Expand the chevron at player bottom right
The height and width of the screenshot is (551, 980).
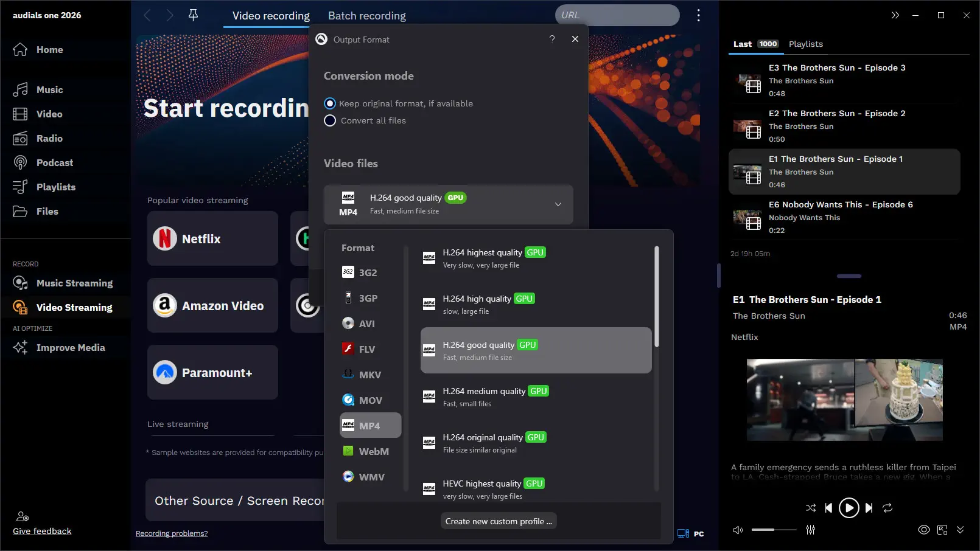click(960, 530)
